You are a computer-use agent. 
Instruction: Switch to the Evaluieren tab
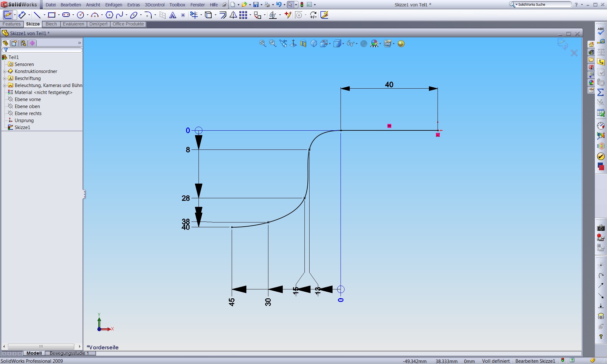pos(73,24)
